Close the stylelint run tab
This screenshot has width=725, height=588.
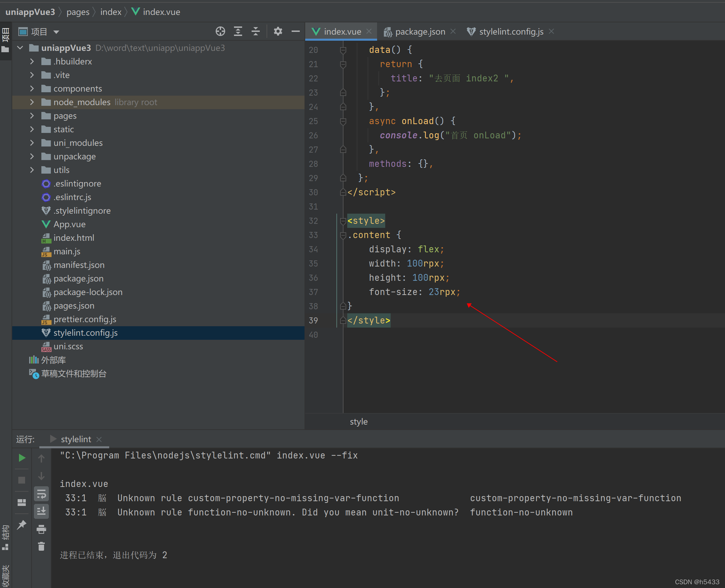coord(99,439)
